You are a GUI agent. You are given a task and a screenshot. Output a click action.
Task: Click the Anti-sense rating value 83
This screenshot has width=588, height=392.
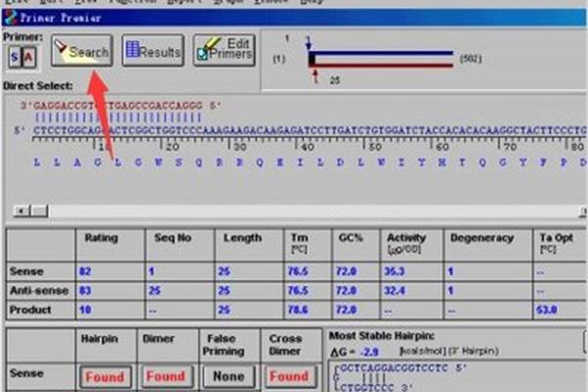85,290
